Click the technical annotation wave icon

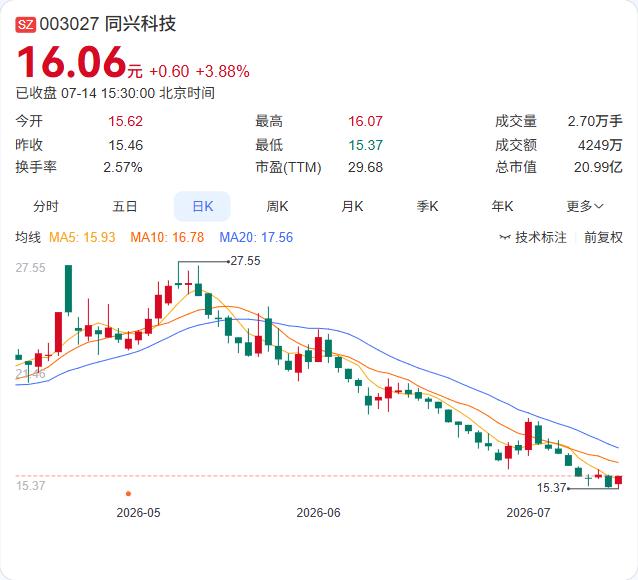(x=505, y=237)
